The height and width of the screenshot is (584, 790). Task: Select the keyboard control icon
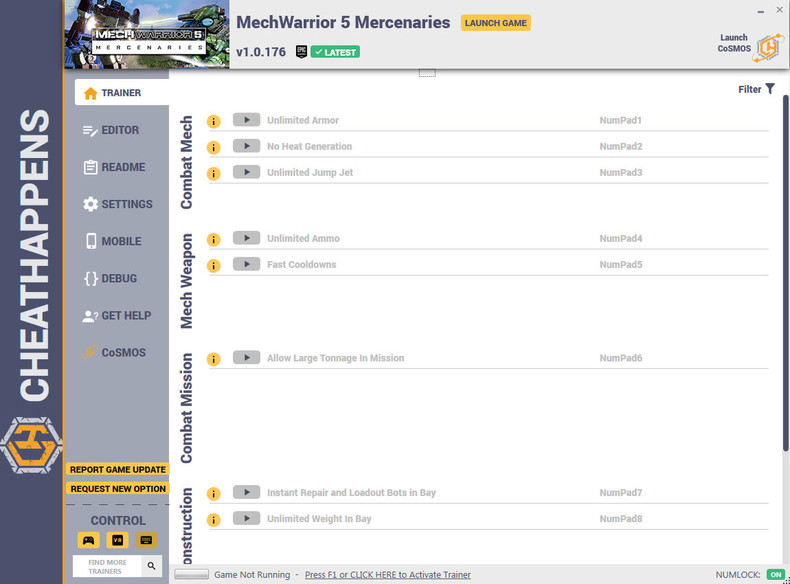[x=146, y=540]
